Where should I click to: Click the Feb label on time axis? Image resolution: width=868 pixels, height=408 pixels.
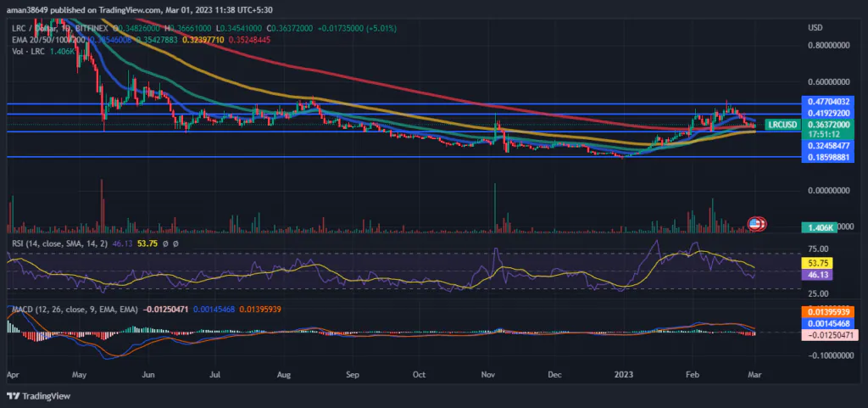pyautogui.click(x=692, y=375)
